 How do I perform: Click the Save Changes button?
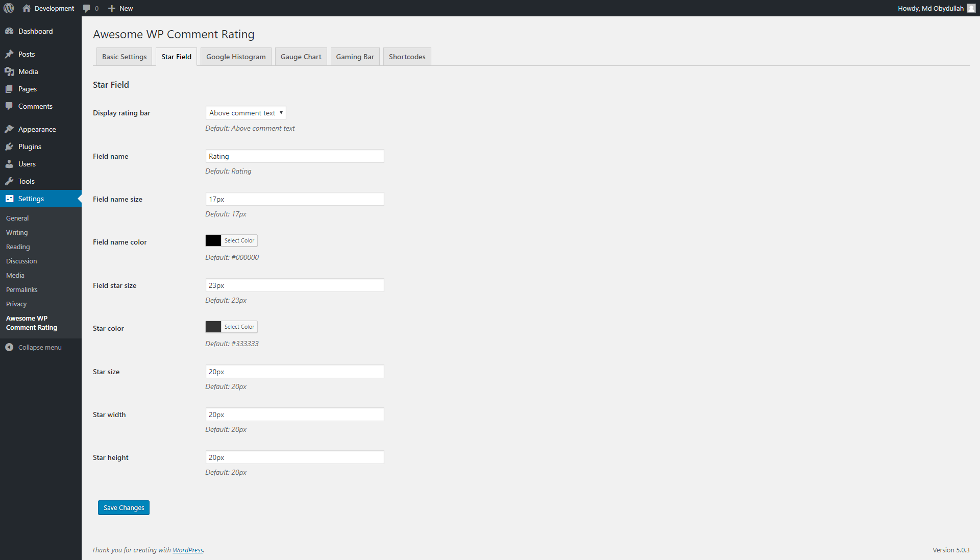123,507
